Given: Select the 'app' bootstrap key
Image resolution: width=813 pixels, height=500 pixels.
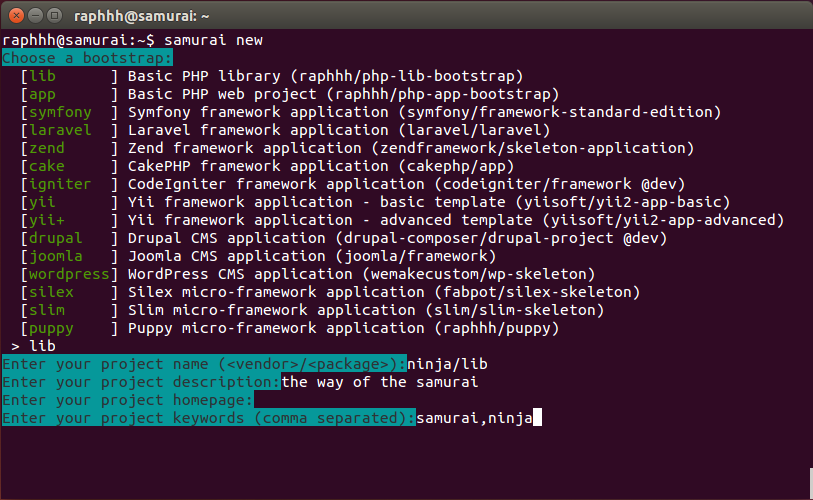Looking at the screenshot, I should (x=42, y=94).
